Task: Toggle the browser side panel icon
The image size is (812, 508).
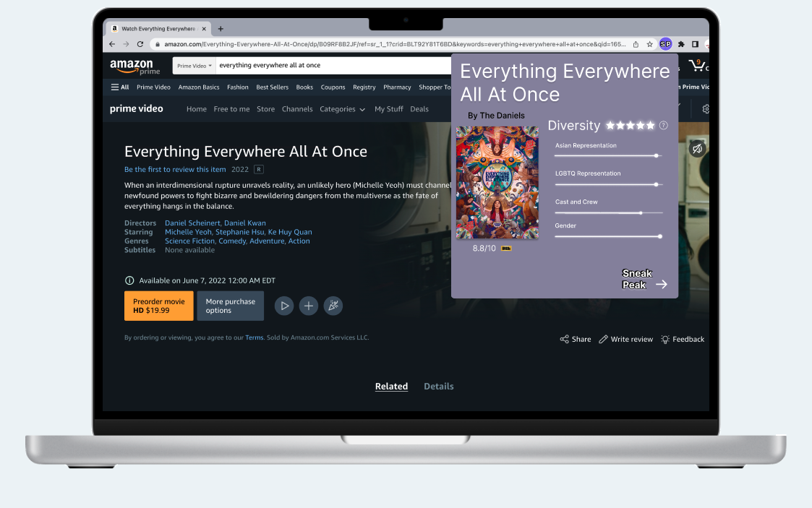Action: 695,45
